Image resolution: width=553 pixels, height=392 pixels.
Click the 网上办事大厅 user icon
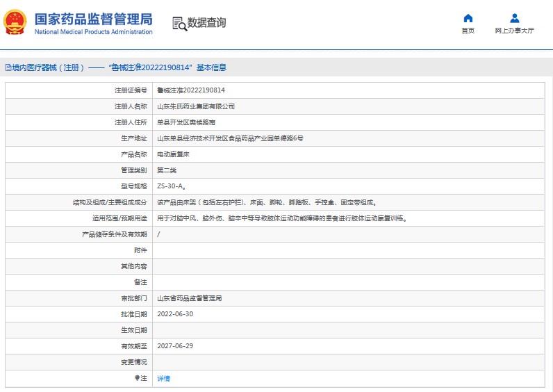pos(515,18)
